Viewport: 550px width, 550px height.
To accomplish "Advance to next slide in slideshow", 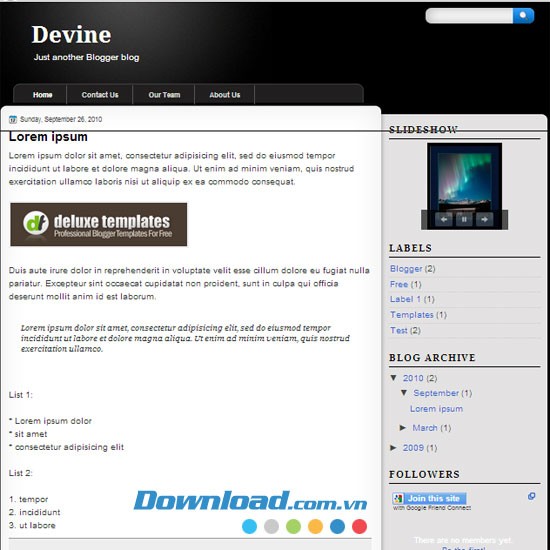I will (x=484, y=220).
